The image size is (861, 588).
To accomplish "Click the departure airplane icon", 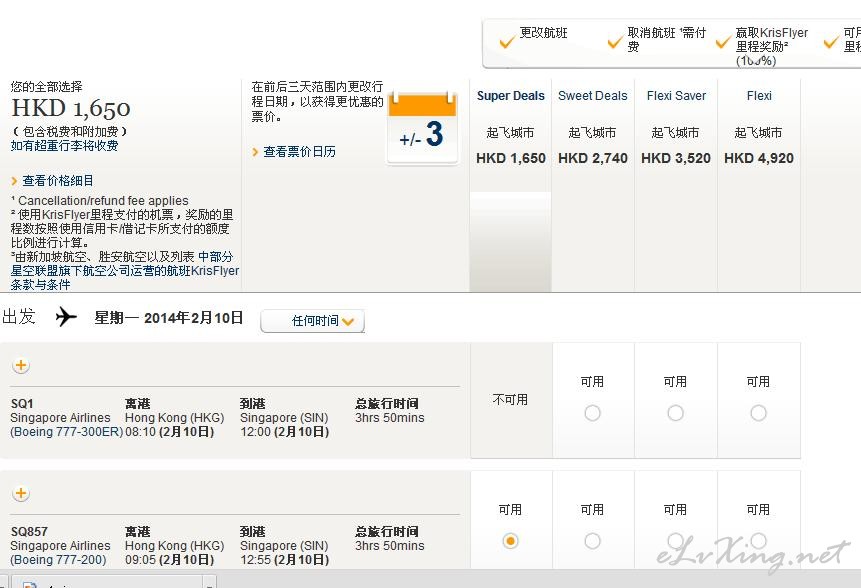I will click(66, 317).
